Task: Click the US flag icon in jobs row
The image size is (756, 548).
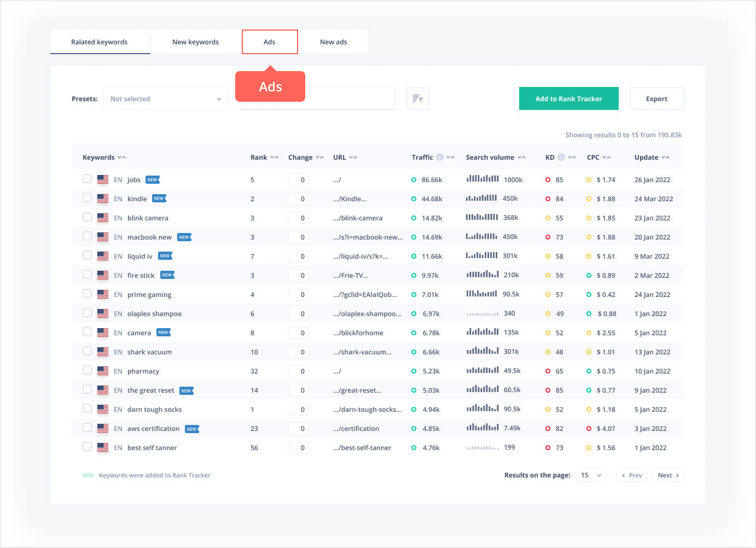Action: click(x=103, y=179)
